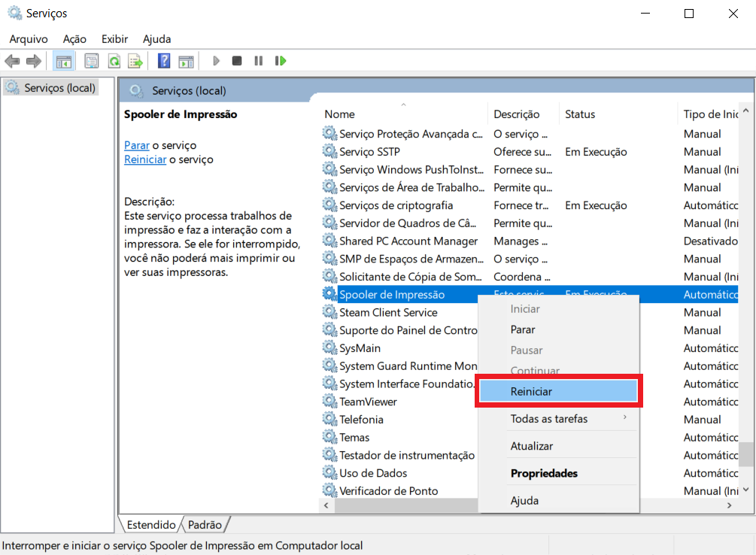Click the vertical scrollbar down arrow
The image size is (756, 555).
[745, 490]
